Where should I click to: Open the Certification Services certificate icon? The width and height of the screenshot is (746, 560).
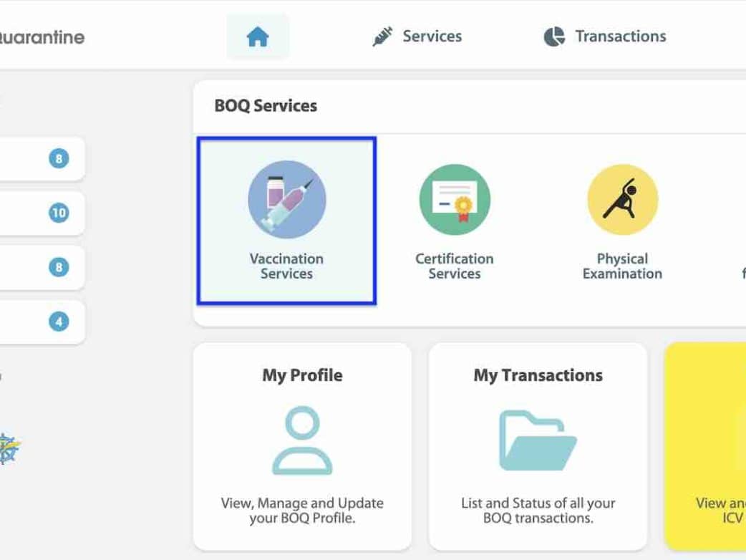pyautogui.click(x=455, y=199)
